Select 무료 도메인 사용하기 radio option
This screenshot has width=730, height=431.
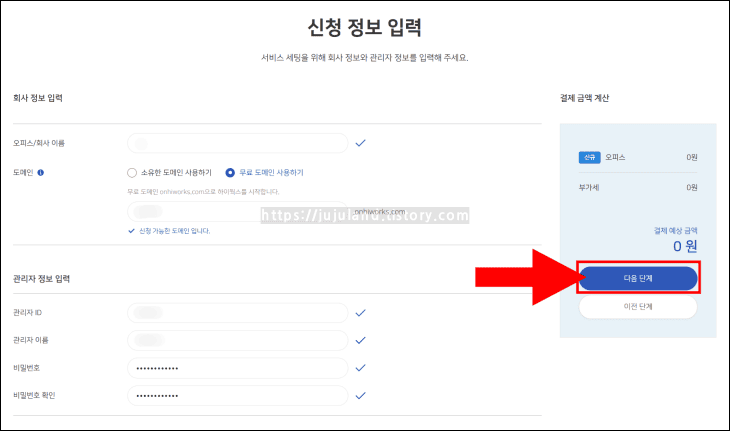coord(230,173)
